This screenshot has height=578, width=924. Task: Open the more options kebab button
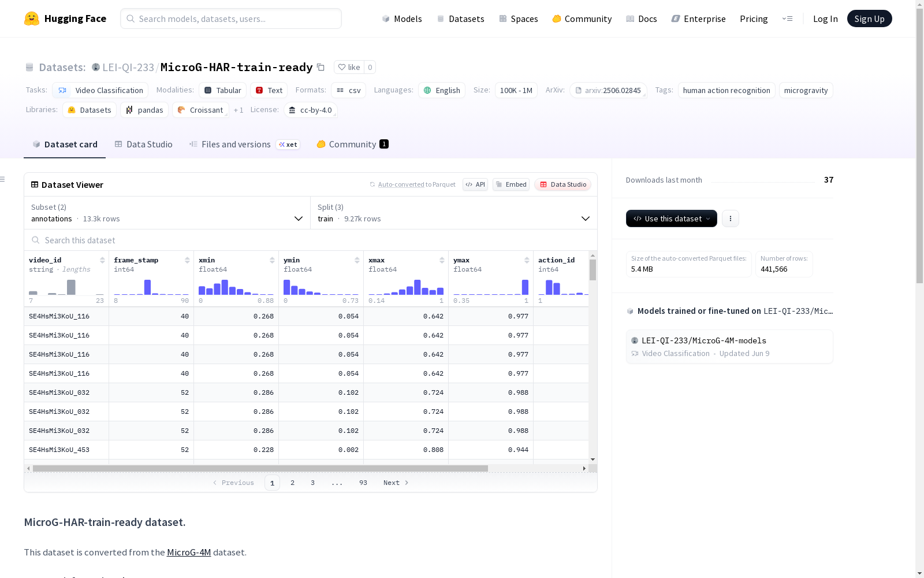coord(731,218)
